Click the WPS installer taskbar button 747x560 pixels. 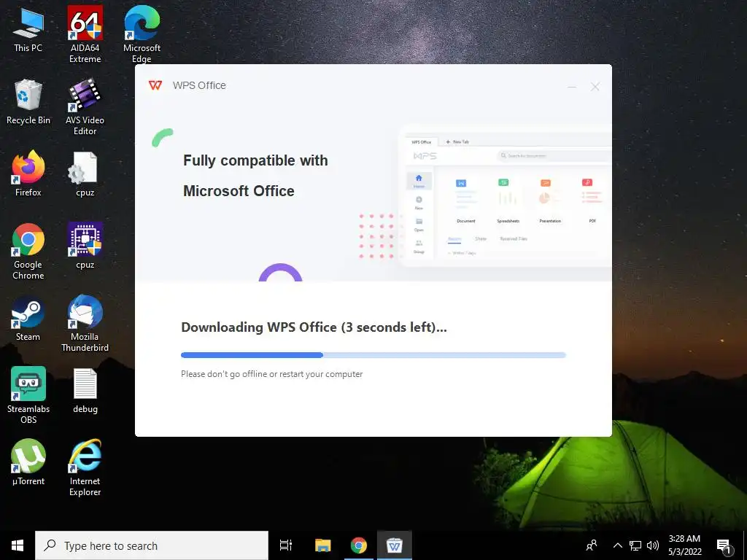(394, 545)
